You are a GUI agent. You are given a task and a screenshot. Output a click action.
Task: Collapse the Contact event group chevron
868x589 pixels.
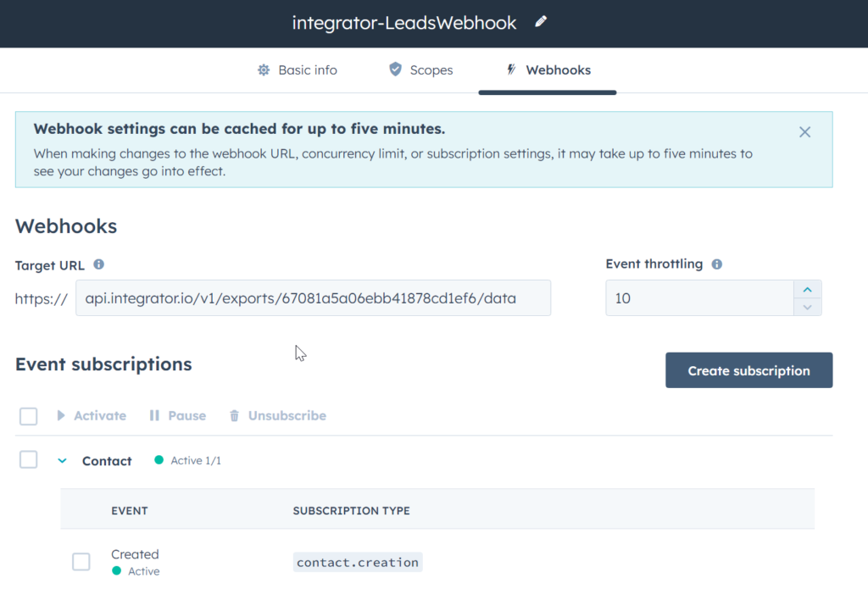pos(62,460)
